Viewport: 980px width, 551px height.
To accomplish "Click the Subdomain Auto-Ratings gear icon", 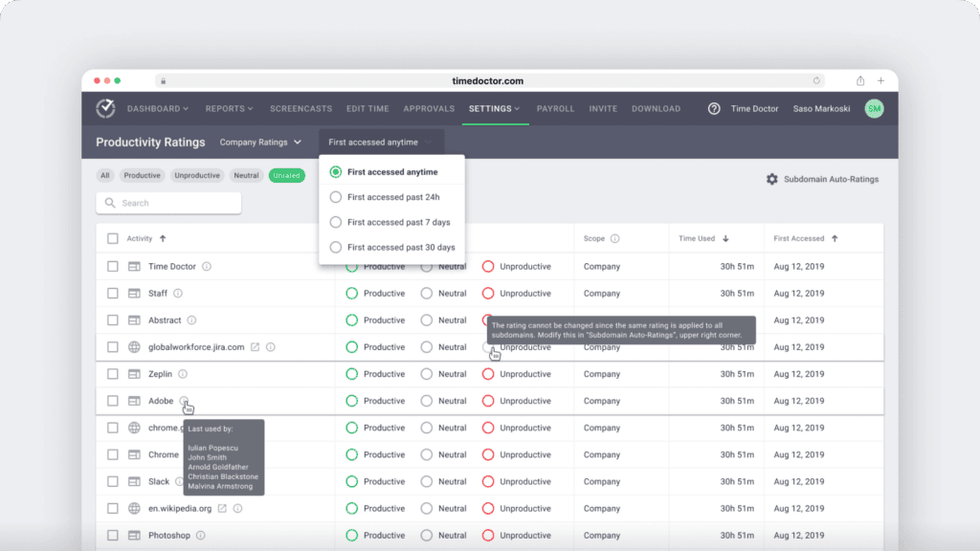I will click(x=771, y=179).
